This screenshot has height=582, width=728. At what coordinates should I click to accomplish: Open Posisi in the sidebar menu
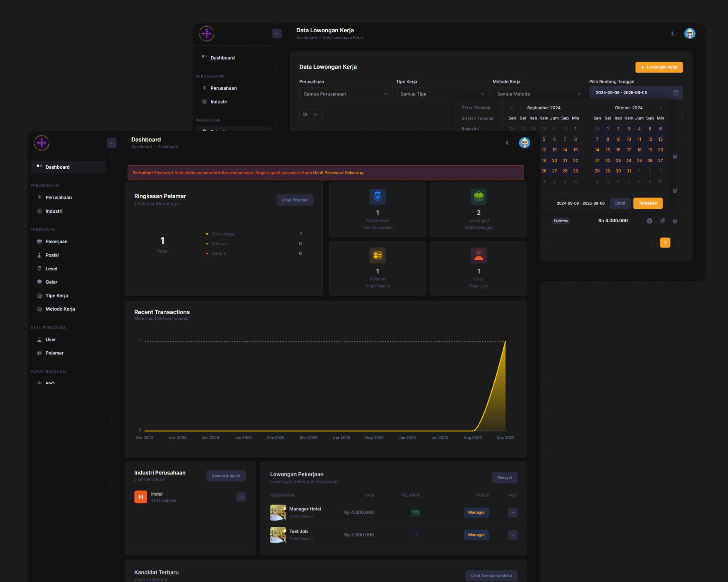pyautogui.click(x=52, y=255)
